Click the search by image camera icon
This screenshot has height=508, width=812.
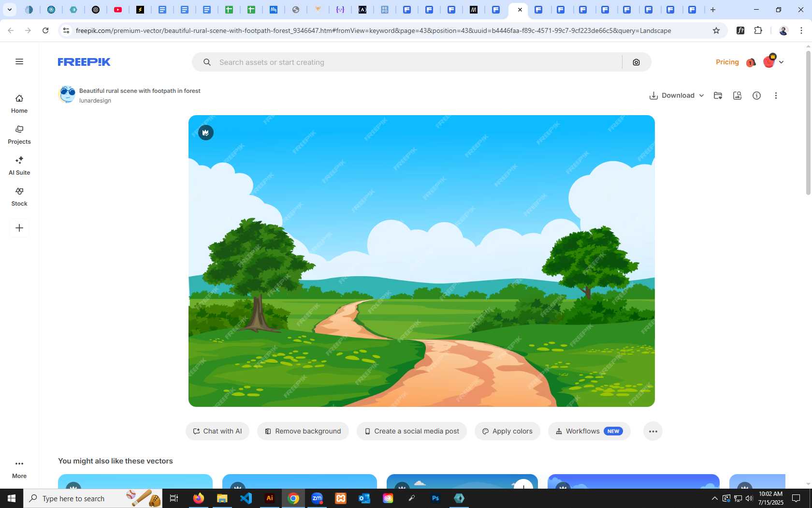click(636, 62)
